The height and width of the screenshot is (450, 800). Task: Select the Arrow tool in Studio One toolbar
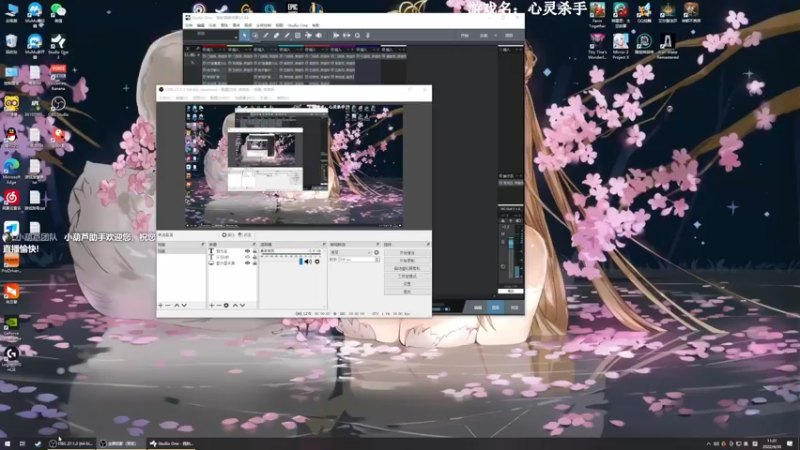(245, 36)
